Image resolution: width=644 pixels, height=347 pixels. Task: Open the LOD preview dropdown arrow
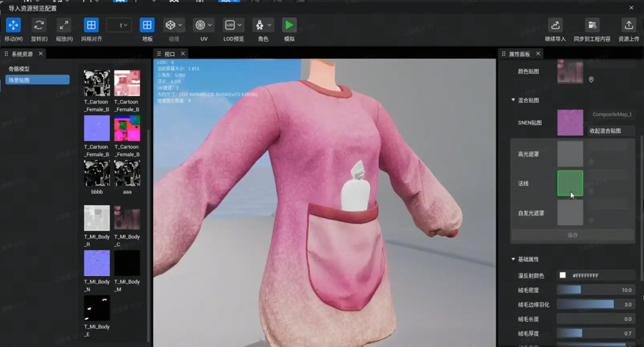[x=240, y=25]
